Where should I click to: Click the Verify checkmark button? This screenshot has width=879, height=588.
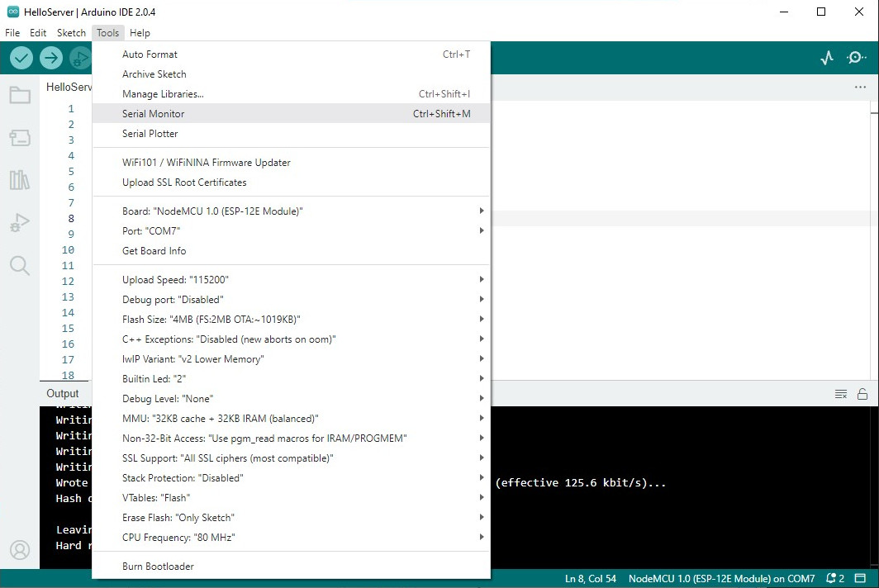[x=21, y=58]
